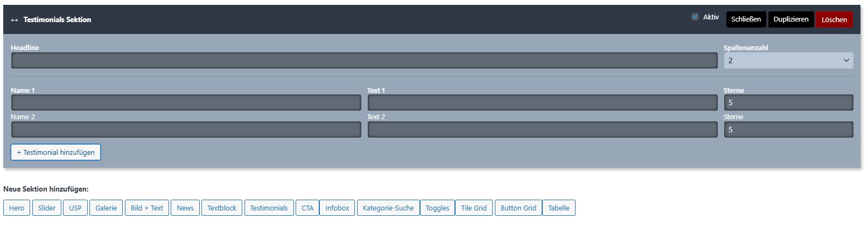This screenshot has height=225, width=868.
Task: Delete the section with Löschen
Action: [834, 19]
